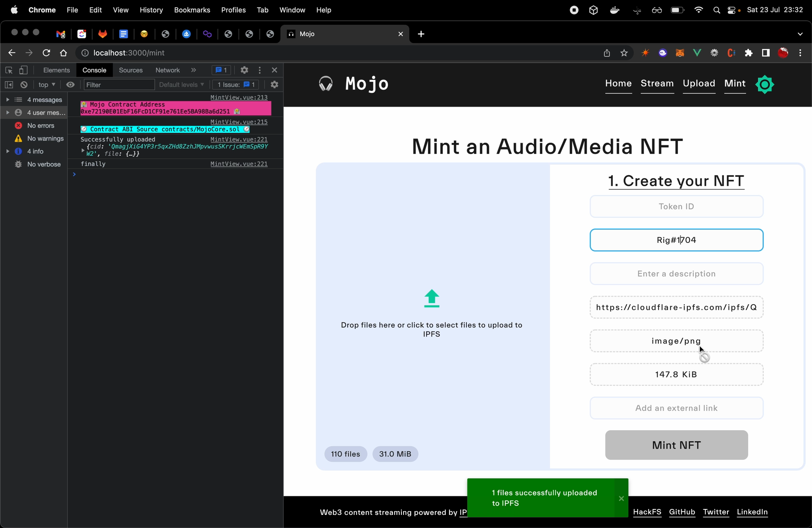Open DevTools settings gear
Image resolution: width=812 pixels, height=528 pixels.
(244, 70)
